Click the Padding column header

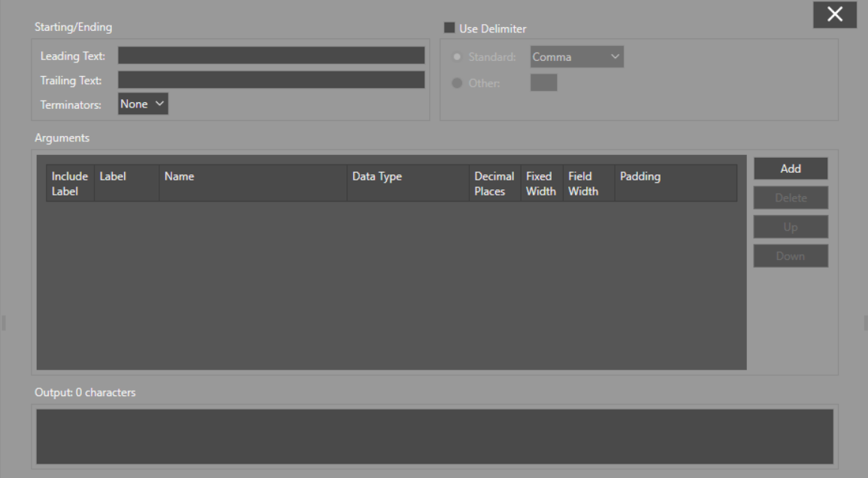pos(675,183)
